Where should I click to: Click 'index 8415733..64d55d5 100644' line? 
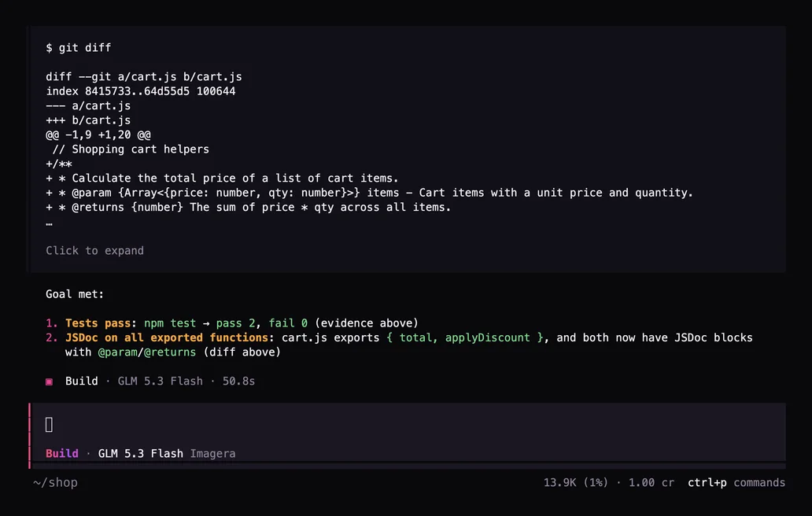pyautogui.click(x=141, y=91)
